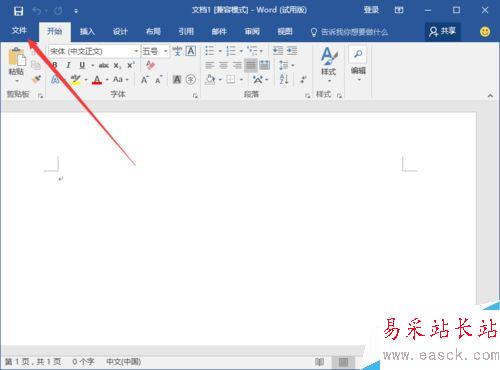Toggle strikethrough abc formatting
Viewport: 500px width, 370px height.
pyautogui.click(x=104, y=65)
